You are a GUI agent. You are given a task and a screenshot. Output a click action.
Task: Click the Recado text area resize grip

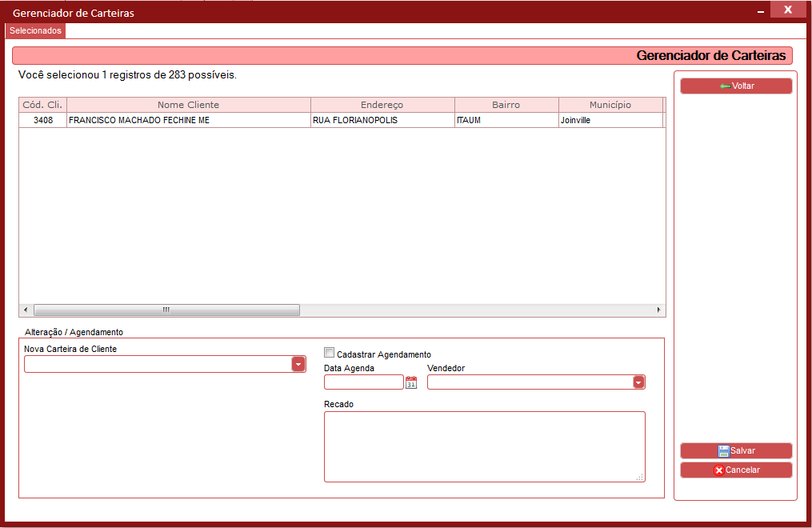point(639,478)
